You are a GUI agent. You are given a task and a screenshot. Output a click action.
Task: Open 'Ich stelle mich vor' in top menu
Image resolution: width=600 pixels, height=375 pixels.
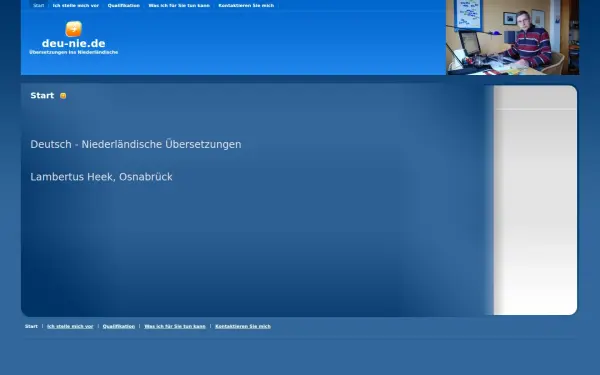[76, 5]
